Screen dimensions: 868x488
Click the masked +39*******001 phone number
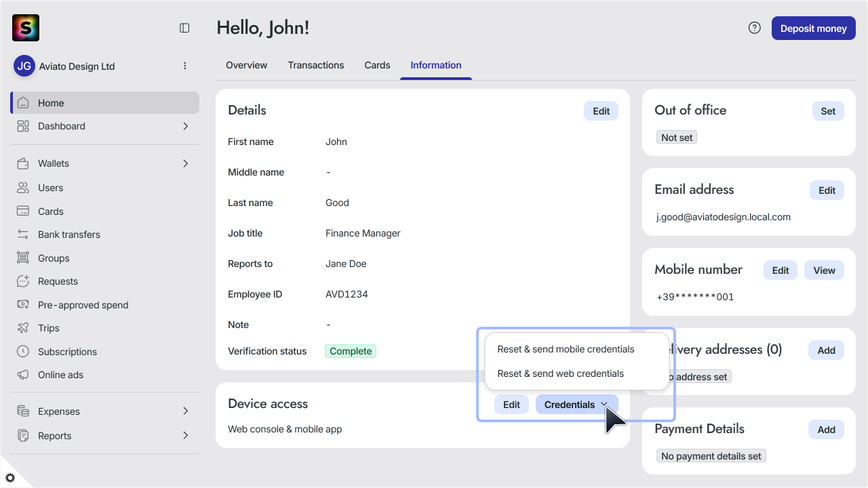pos(695,297)
